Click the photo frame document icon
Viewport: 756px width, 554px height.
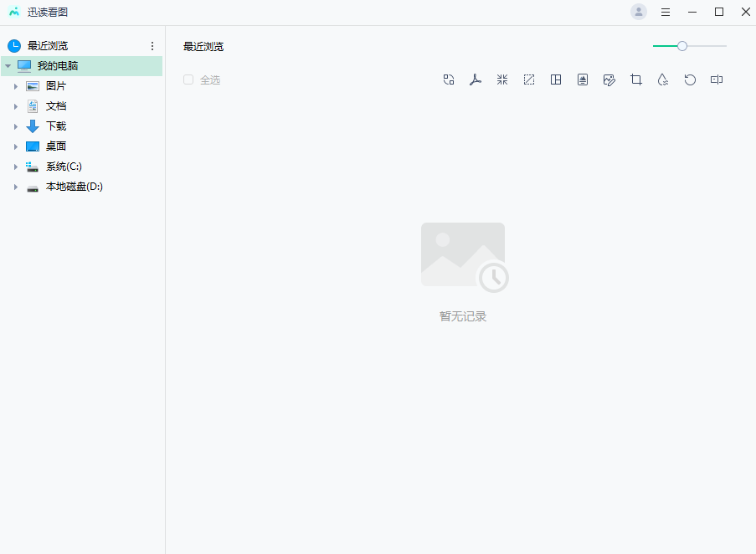point(583,80)
